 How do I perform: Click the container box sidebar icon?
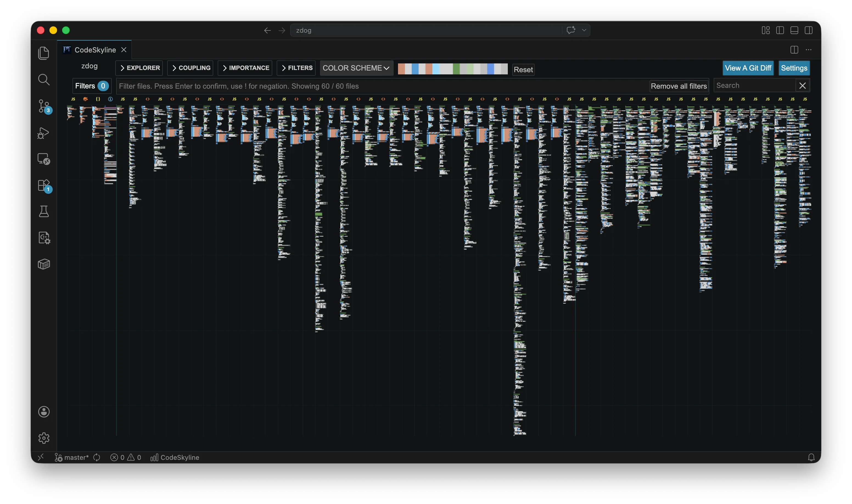point(44,264)
